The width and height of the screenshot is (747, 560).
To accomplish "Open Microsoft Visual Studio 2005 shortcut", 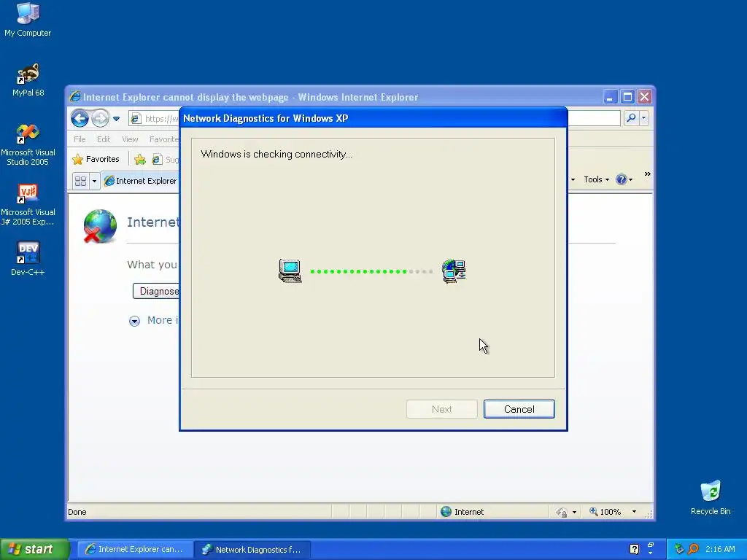I will coord(28,145).
